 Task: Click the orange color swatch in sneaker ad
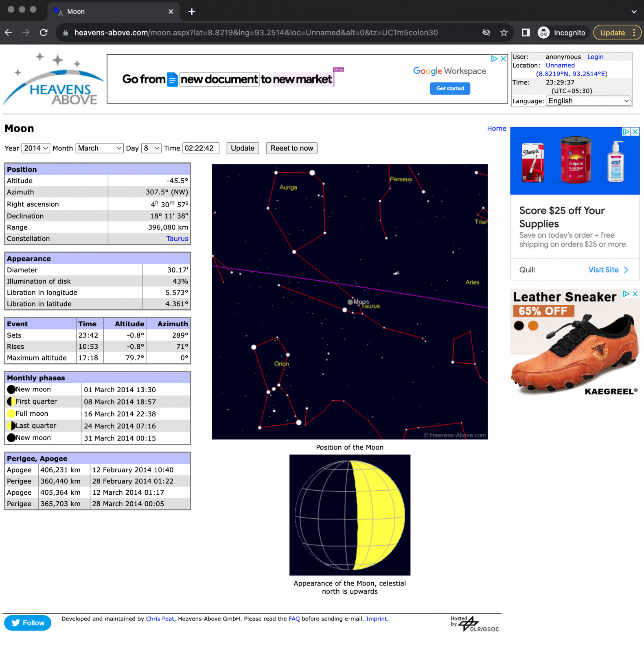tap(533, 325)
